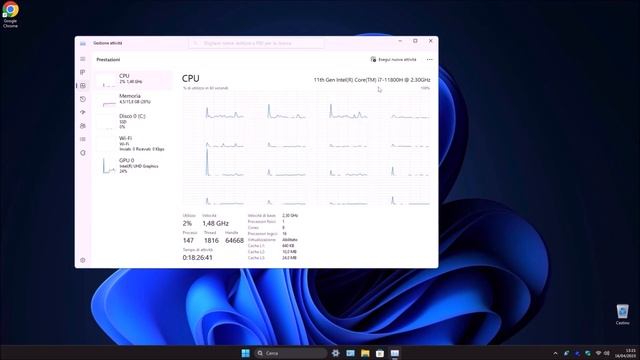Maximize the Gestione attività window

point(415,41)
